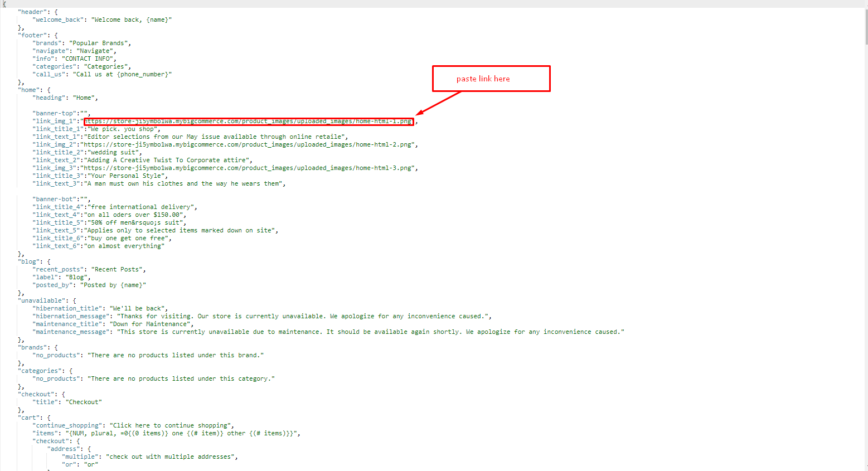Click the "home": { opening line

click(x=34, y=90)
